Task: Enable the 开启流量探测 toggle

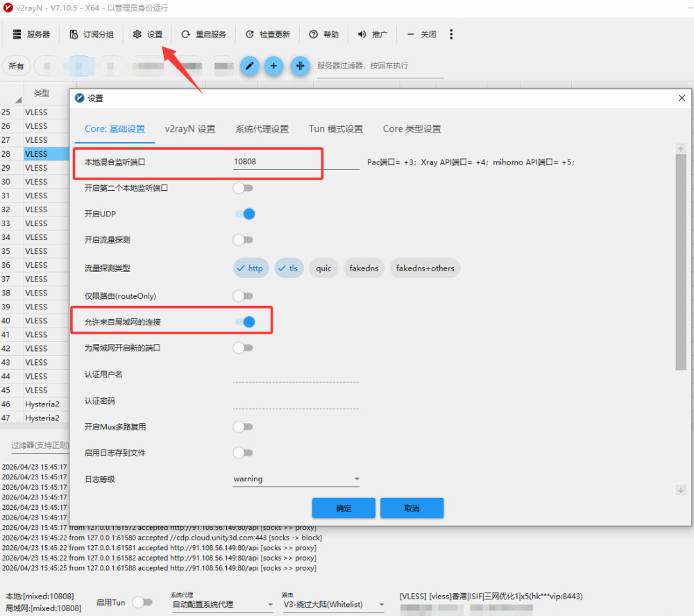Action: pyautogui.click(x=243, y=240)
